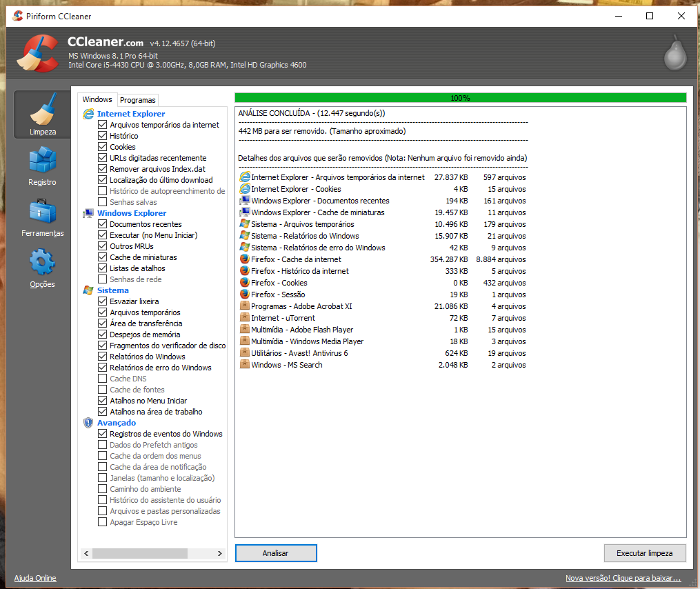Enable Senhas salvas checkbox
This screenshot has width=700, height=589.
tap(102, 202)
